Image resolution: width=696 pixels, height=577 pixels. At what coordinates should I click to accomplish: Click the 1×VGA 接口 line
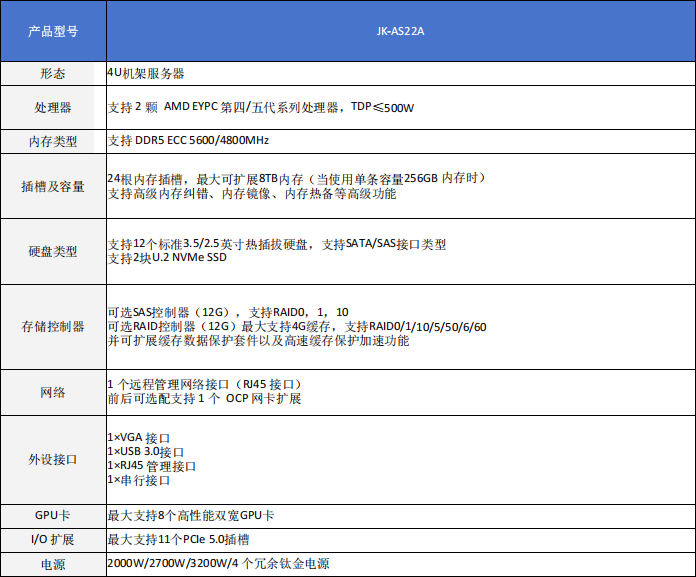coord(139,438)
